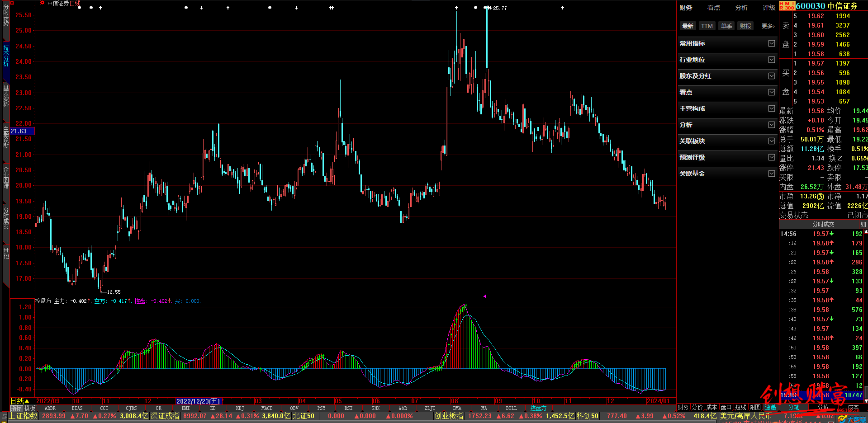Image resolution: width=868 pixels, height=423 pixels.
Task: Switch indicator to MACD
Action: tap(267, 408)
